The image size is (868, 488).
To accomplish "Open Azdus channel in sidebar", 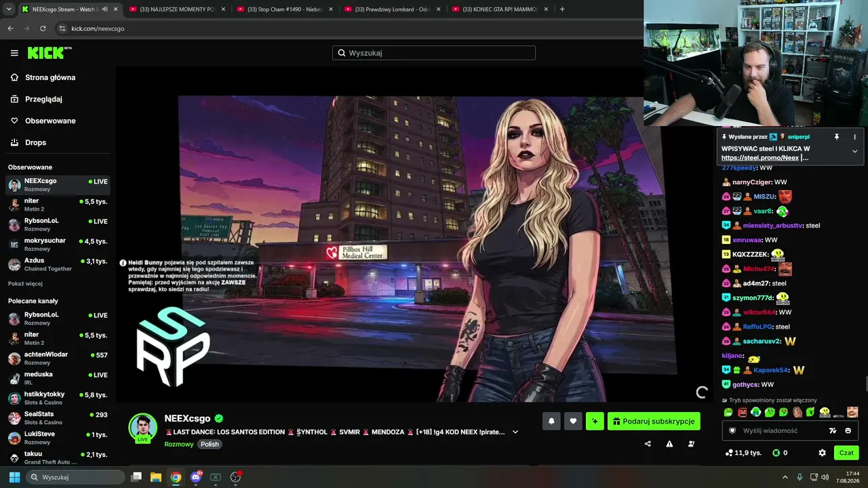I will coord(58,264).
